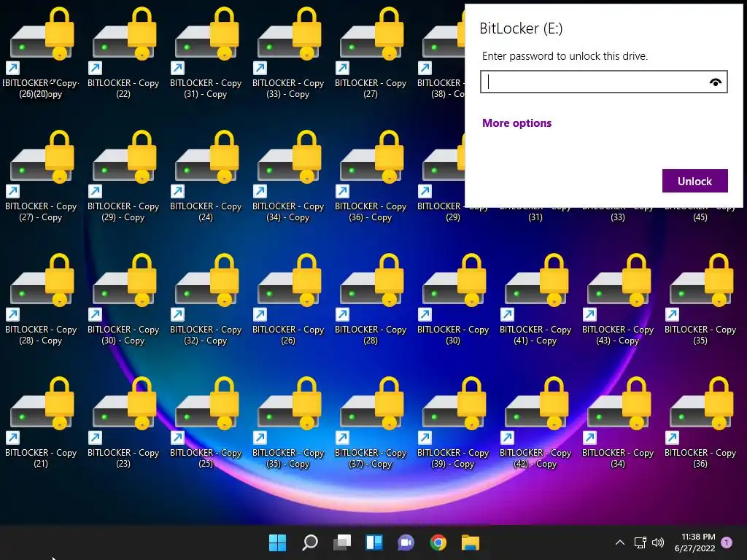Open the clock showing 11:38 PM
This screenshot has height=560, width=747.
(x=694, y=542)
